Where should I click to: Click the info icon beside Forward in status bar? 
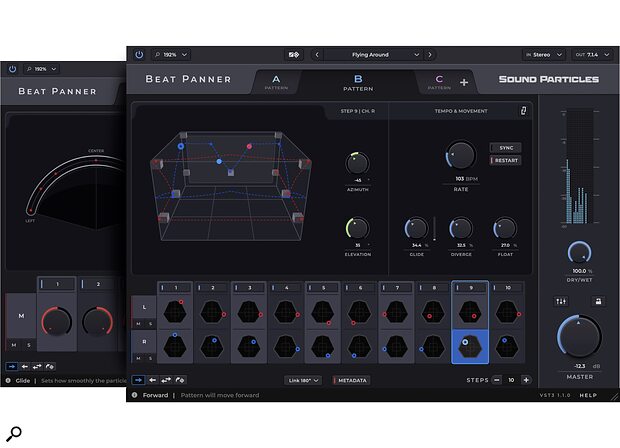point(134,395)
